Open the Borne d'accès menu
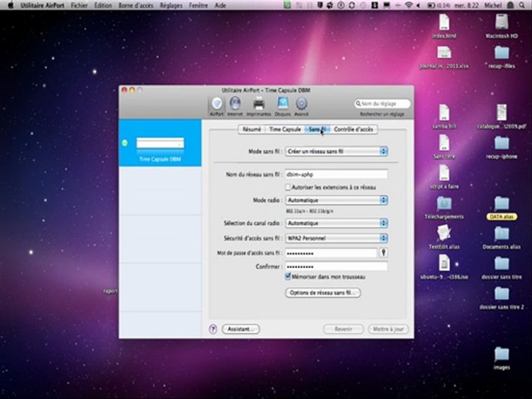Image resolution: width=532 pixels, height=399 pixels. point(136,5)
